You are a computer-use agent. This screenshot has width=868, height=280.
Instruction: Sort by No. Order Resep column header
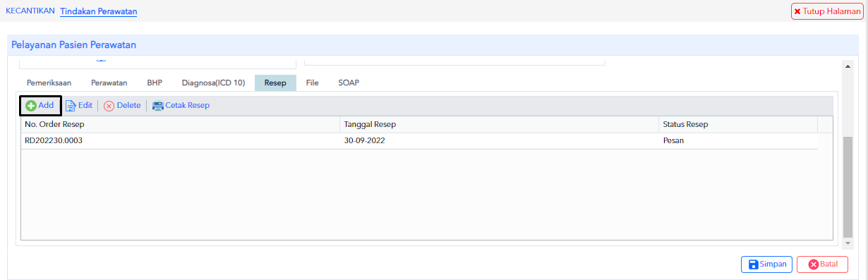180,124
